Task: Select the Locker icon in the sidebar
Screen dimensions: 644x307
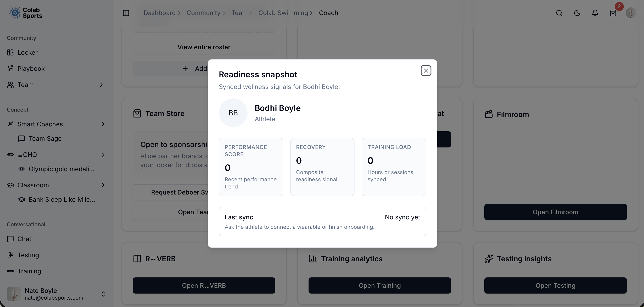Action: (10, 52)
